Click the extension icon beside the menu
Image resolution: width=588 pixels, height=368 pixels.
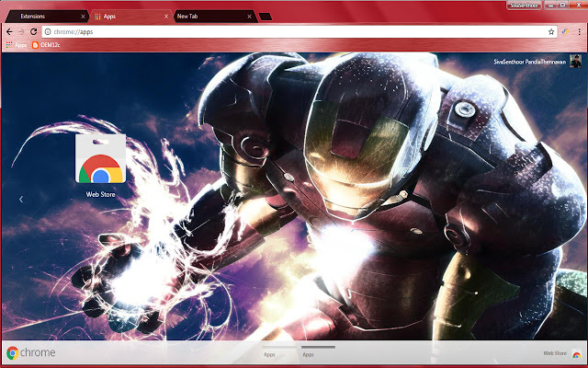[566, 32]
